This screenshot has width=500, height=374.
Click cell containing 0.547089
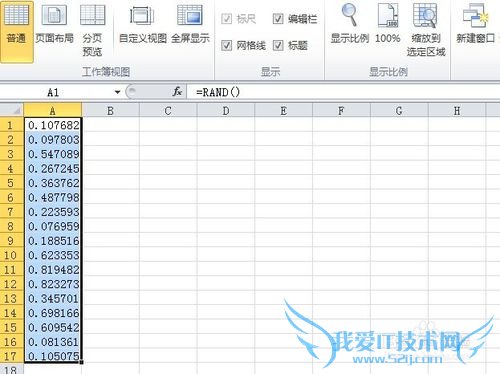(x=53, y=154)
